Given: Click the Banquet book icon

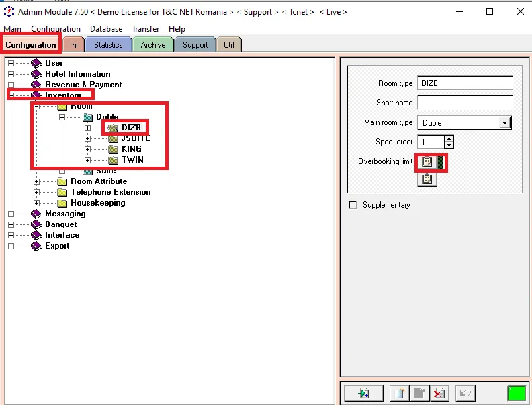Looking at the screenshot, I should click(36, 224).
